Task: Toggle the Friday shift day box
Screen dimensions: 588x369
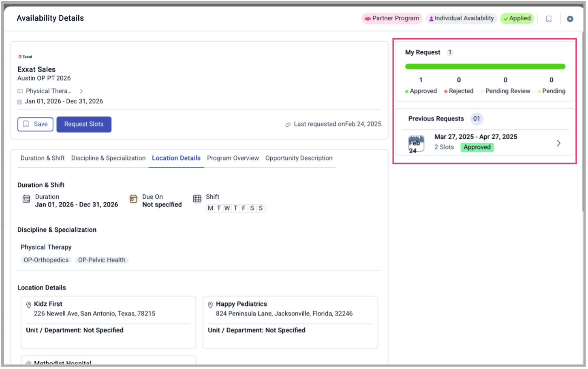Action: point(244,208)
